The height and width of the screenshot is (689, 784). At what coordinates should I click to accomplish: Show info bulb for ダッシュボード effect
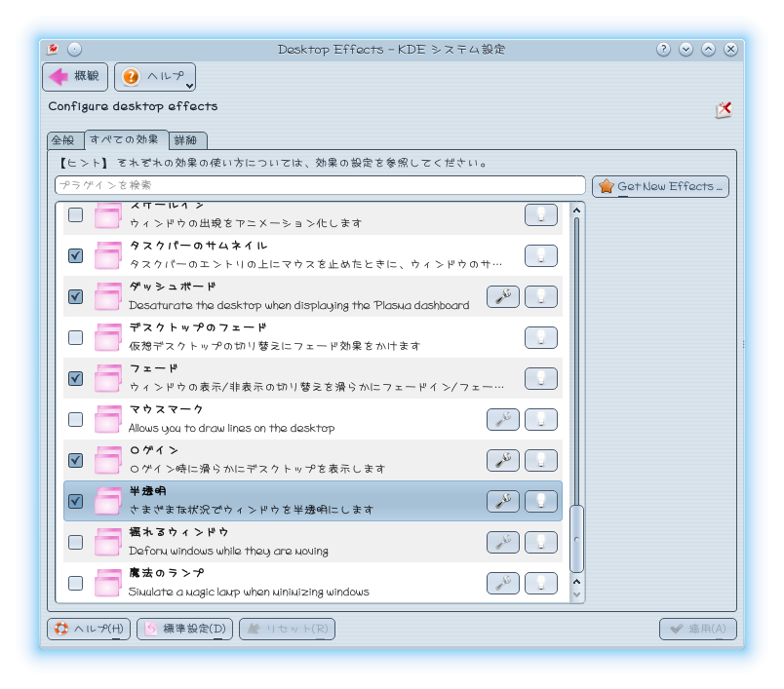tap(541, 297)
